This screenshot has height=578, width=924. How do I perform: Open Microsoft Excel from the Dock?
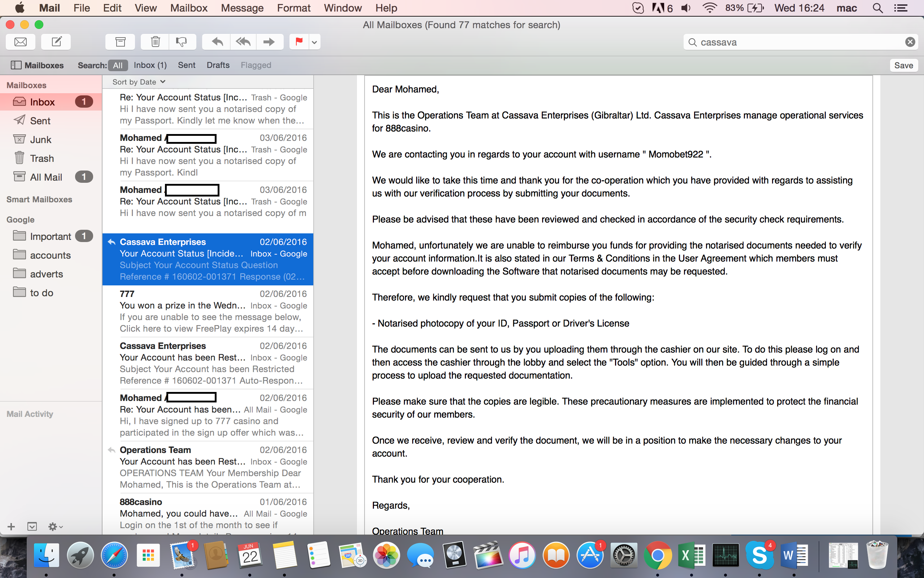[692, 555]
